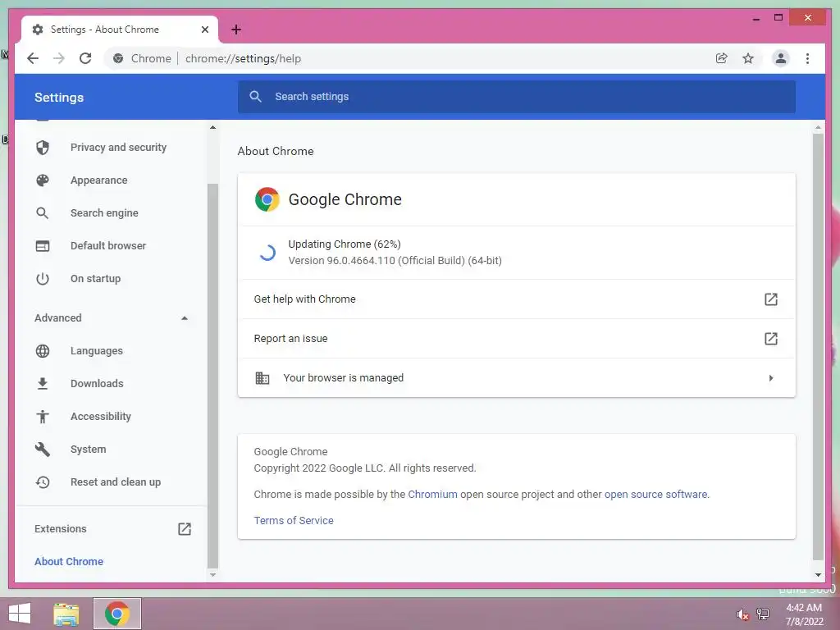Open Your browser is managed

point(517,378)
